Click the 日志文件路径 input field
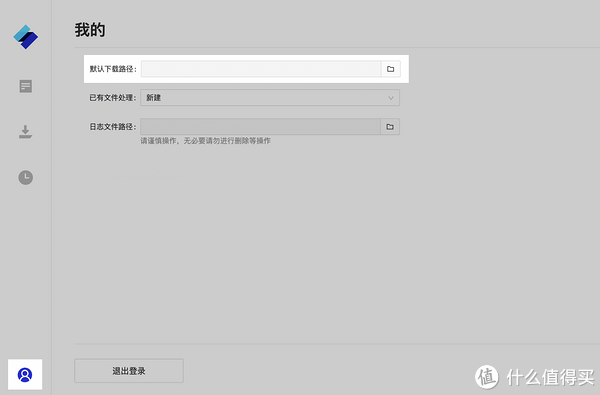Image resolution: width=600 pixels, height=395 pixels. [x=261, y=127]
